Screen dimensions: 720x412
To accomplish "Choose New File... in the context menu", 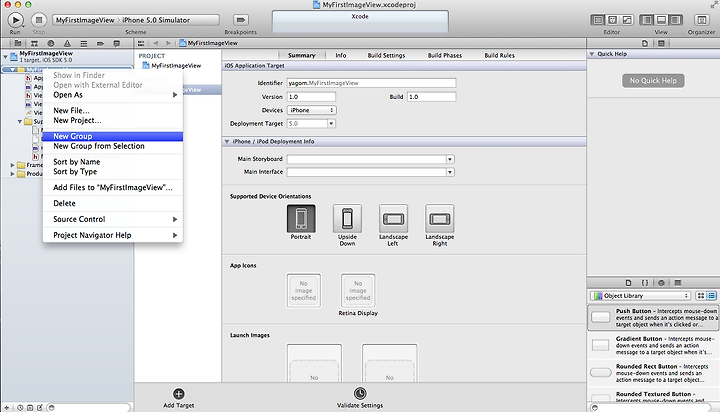I will [x=113, y=110].
